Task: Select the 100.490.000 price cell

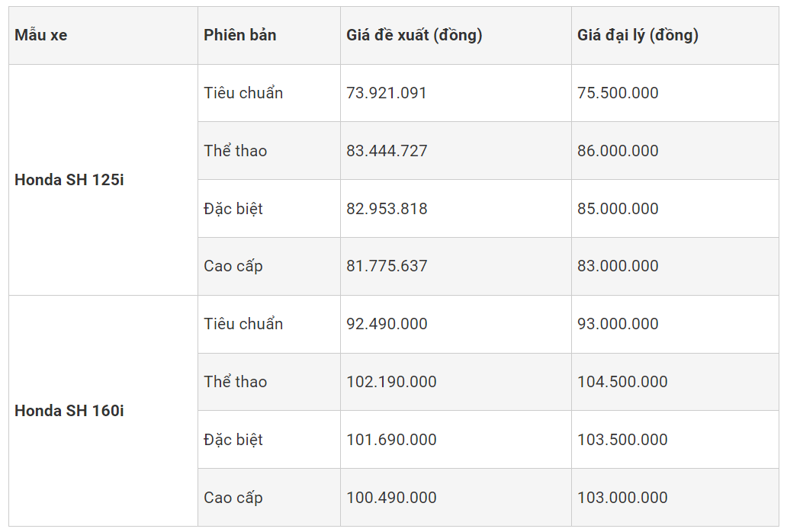Action: [391, 498]
